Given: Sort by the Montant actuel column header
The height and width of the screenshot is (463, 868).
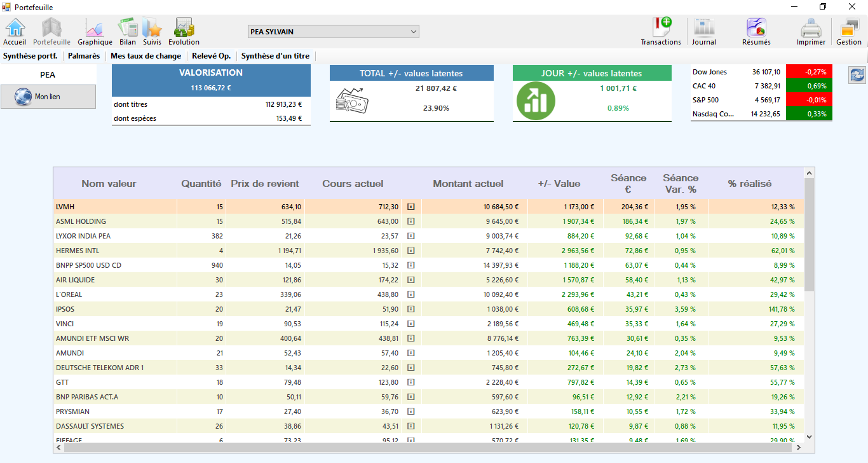Looking at the screenshot, I should (468, 184).
